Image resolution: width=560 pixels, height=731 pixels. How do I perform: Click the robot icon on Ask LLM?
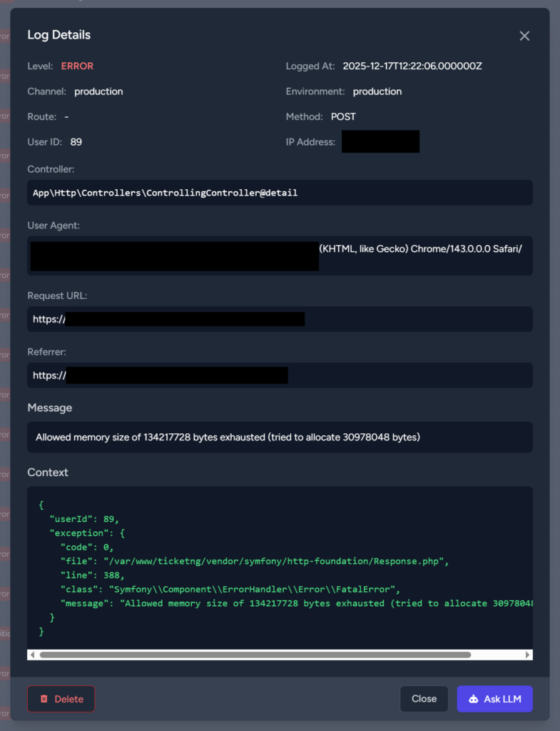[x=473, y=699]
